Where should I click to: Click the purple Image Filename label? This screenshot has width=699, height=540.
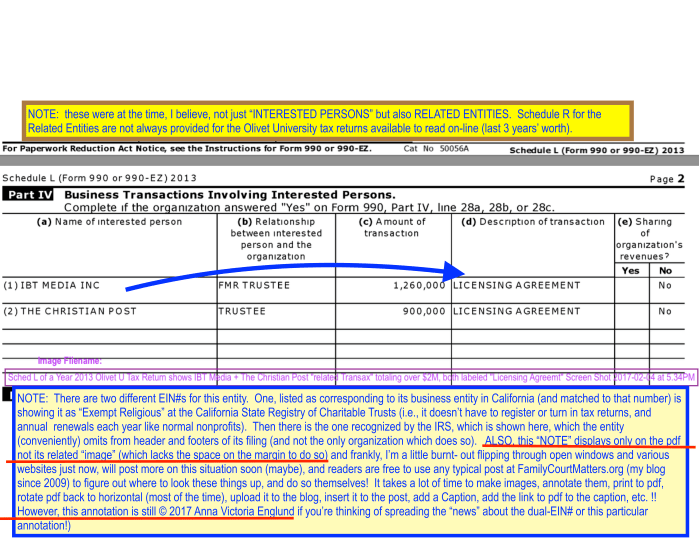tap(70, 361)
